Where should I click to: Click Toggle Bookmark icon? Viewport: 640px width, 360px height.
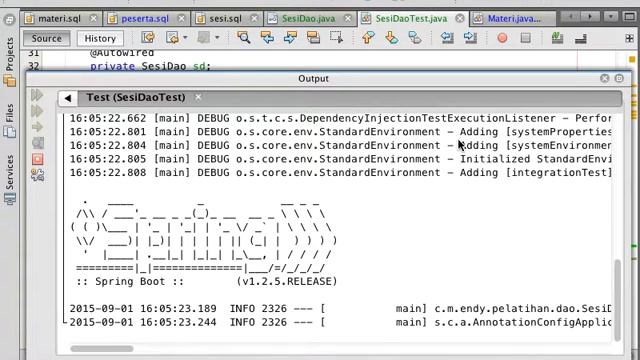(415, 38)
